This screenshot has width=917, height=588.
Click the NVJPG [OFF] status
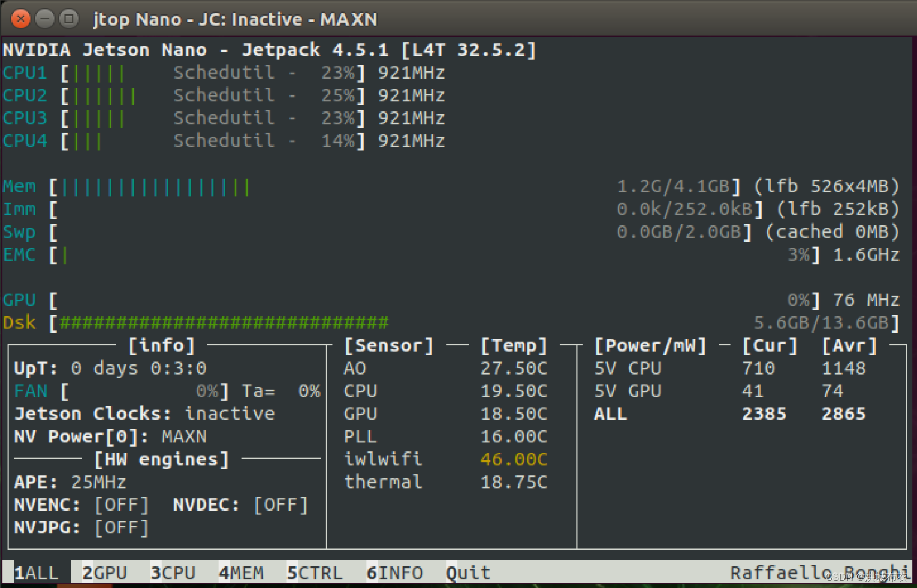(122, 527)
